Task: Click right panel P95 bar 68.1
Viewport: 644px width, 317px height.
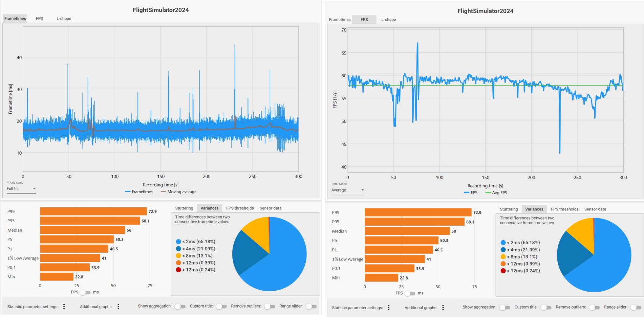Action: pos(414,222)
